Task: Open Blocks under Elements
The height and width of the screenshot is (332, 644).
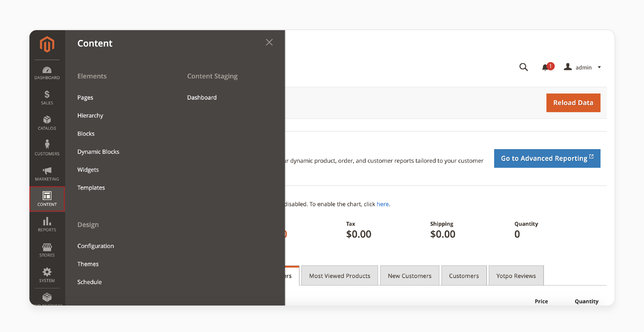Action: pos(86,134)
